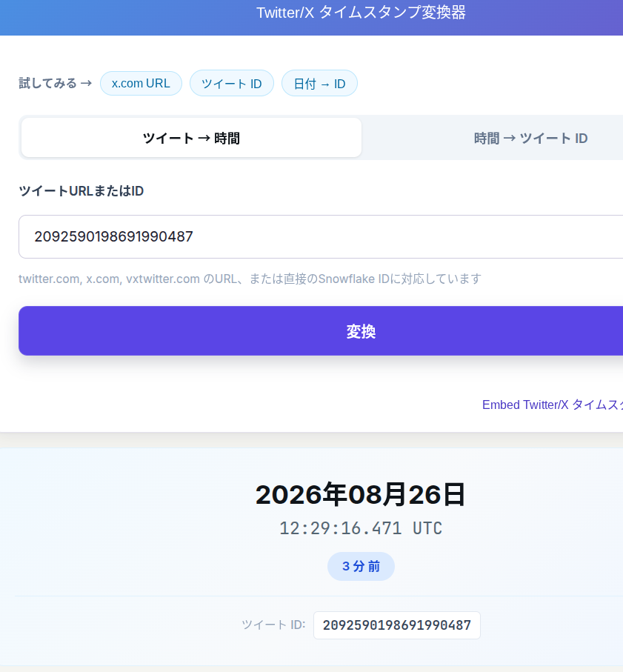The image size is (623, 672).
Task: Click the 試してみる → label
Action: click(56, 83)
